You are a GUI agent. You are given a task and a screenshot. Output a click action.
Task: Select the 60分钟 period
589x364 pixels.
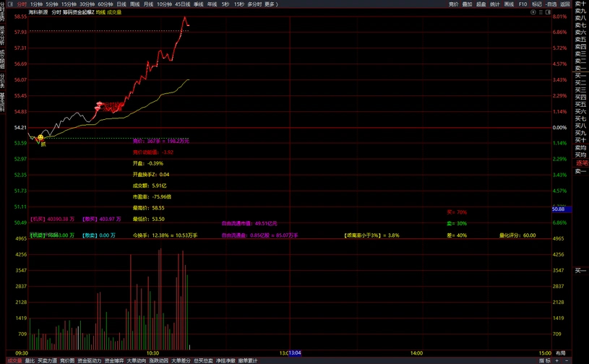pyautogui.click(x=106, y=4)
